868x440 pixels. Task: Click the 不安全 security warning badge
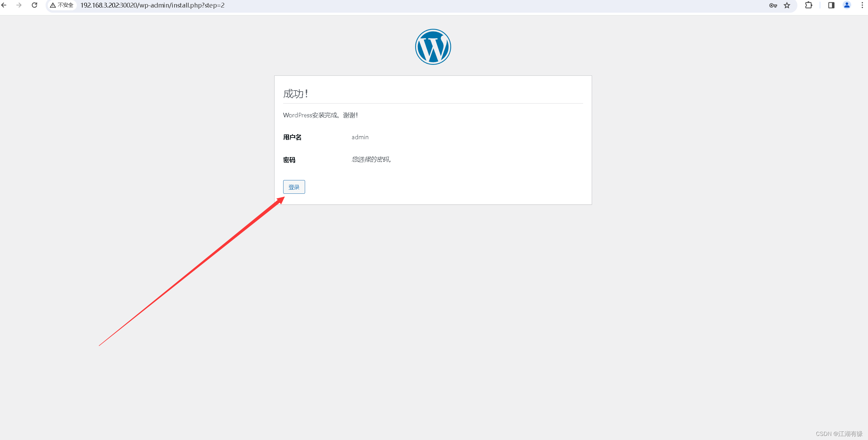[x=62, y=5]
